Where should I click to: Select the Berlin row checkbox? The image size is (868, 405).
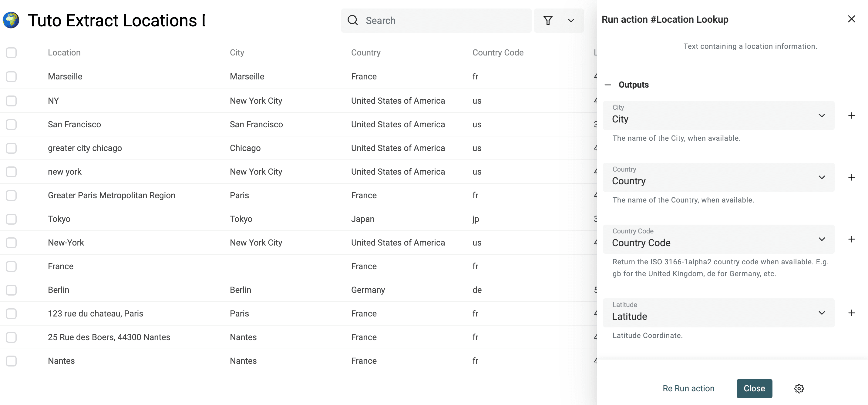[11, 290]
